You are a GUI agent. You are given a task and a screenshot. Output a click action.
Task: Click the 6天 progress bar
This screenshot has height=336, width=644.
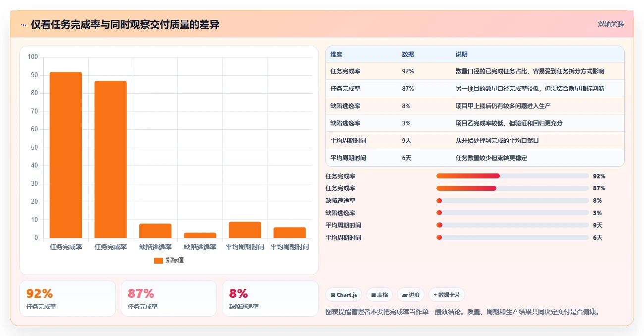(512, 238)
